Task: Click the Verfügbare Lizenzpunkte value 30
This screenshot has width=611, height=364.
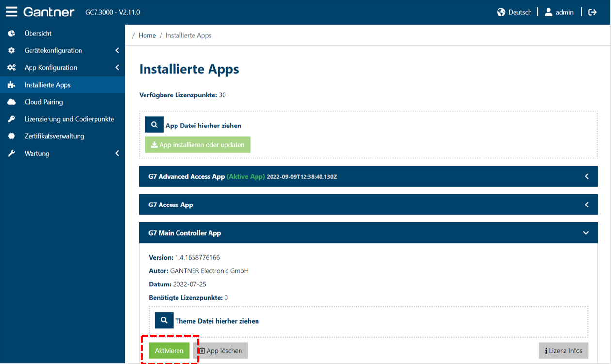Action: [223, 95]
